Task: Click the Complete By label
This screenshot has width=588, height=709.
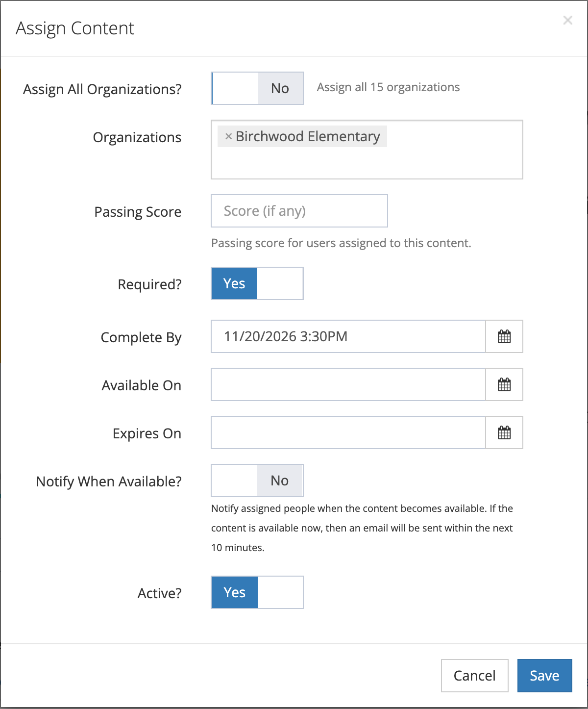Action: point(141,337)
